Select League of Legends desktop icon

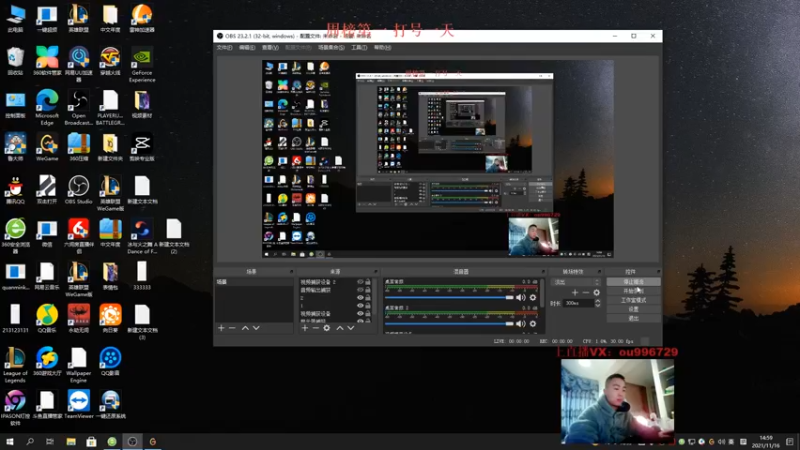click(x=15, y=365)
